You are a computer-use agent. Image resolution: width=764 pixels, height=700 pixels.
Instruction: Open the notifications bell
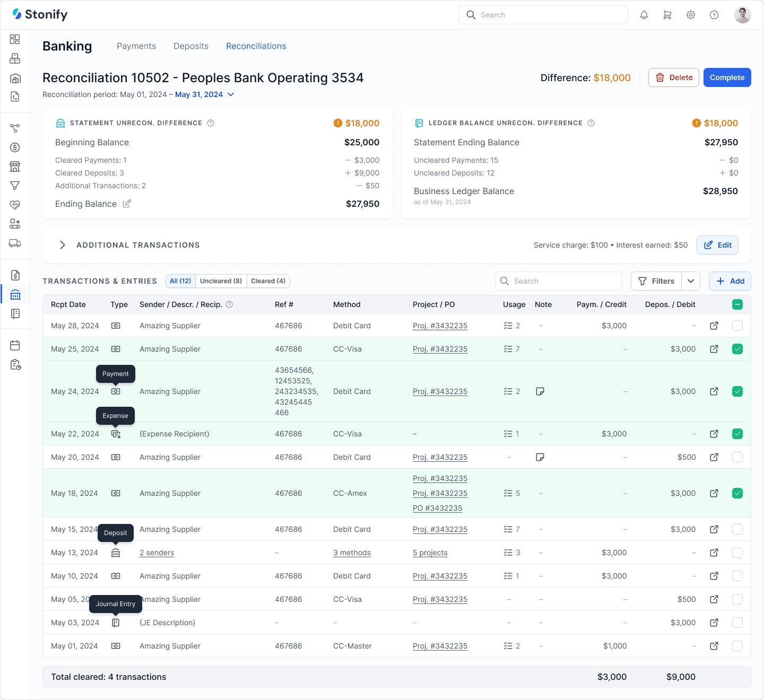644,14
